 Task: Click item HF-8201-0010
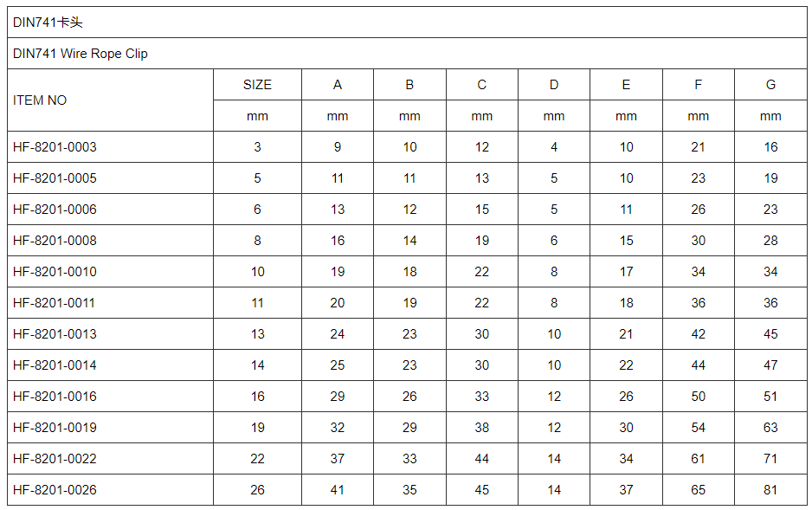click(55, 272)
